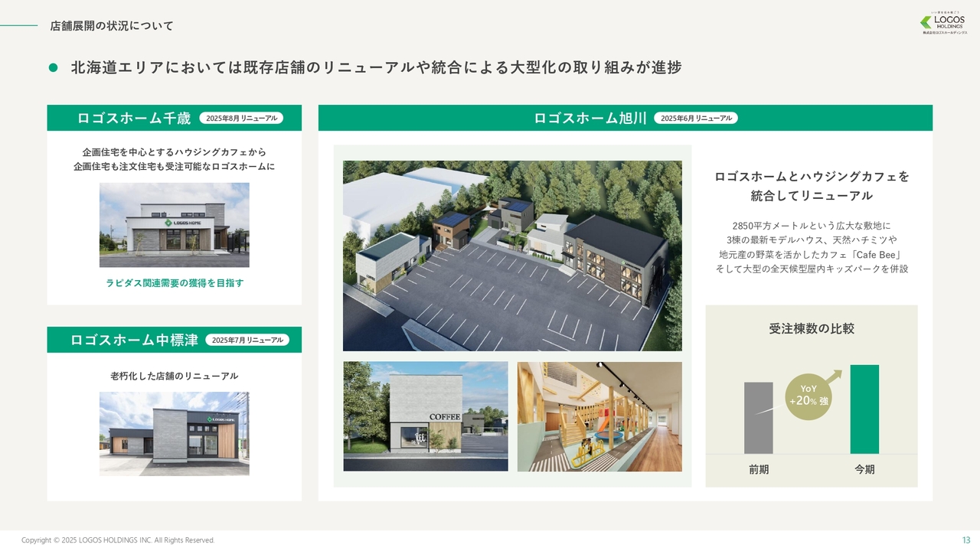
Task: Click the Nakashibetsu store photo
Action: [x=174, y=433]
